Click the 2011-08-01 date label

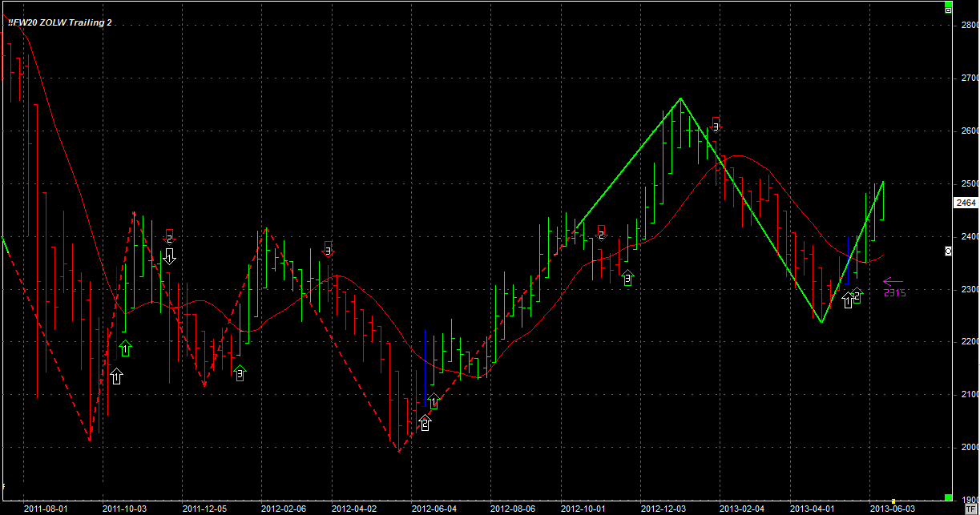click(x=45, y=509)
